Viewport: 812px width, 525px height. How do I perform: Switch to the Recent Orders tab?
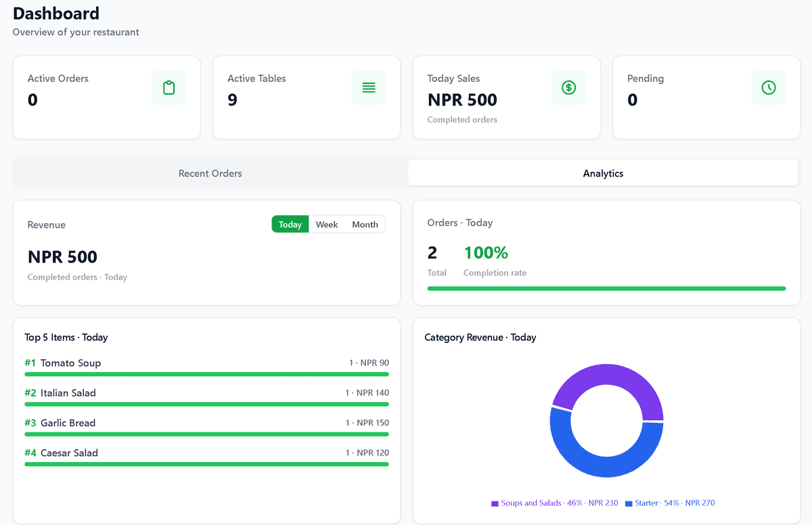210,173
